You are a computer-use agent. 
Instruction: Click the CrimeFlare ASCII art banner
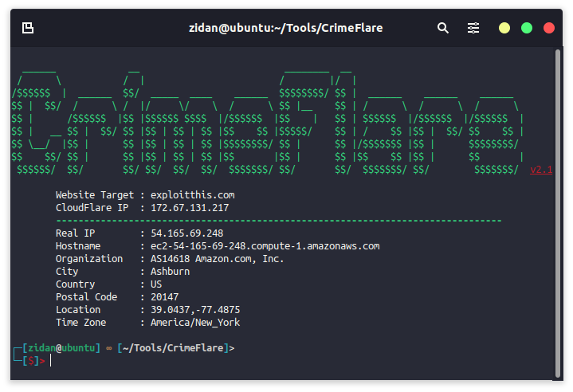268,121
